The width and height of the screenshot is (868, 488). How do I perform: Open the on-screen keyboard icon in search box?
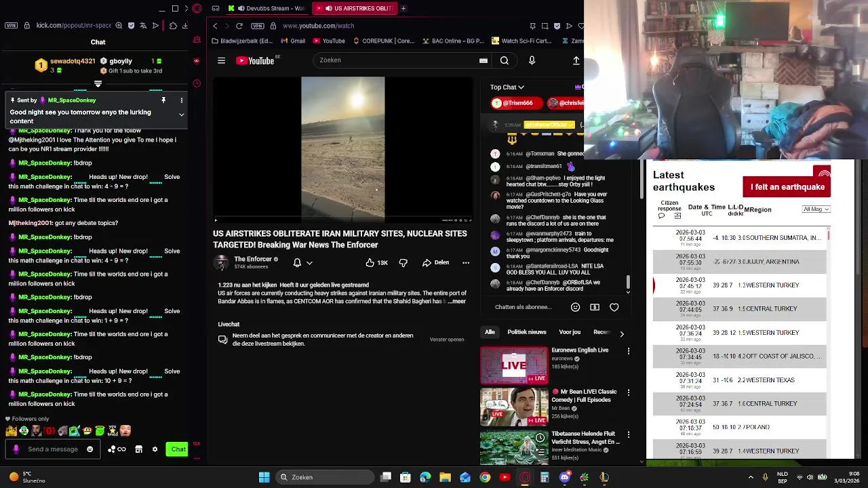484,60
